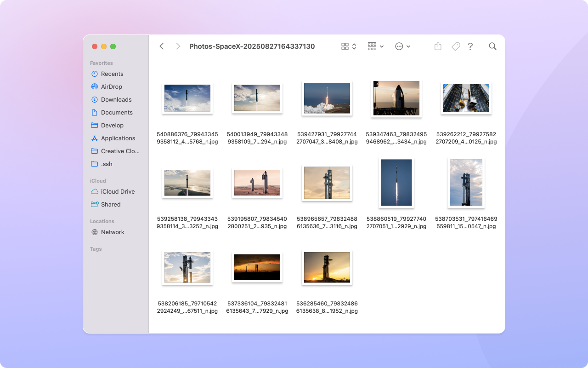
Task: Open the Group By grouping icon
Action: [x=372, y=46]
